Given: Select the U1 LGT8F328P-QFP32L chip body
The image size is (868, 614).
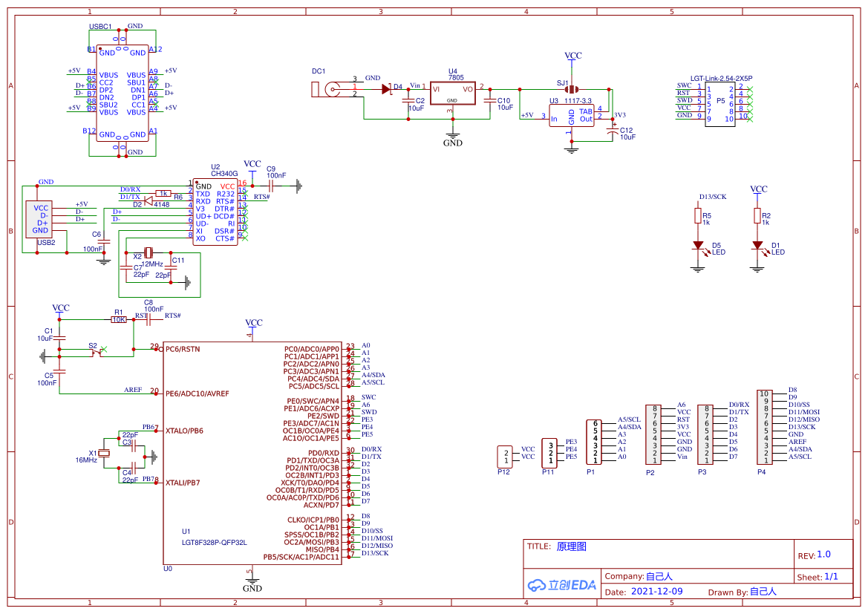Looking at the screenshot, I should click(x=252, y=454).
